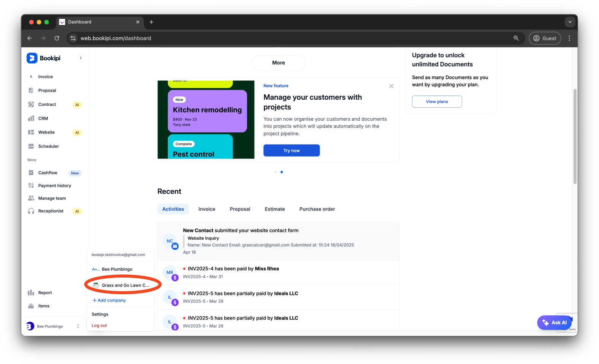599x364 pixels.
Task: Dismiss the New feature banner
Action: point(391,86)
